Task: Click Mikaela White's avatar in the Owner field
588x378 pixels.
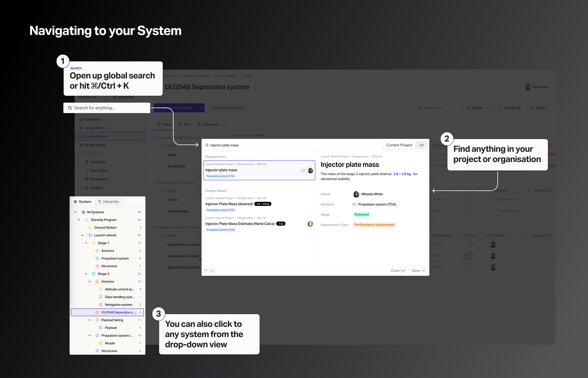Action: [x=356, y=194]
